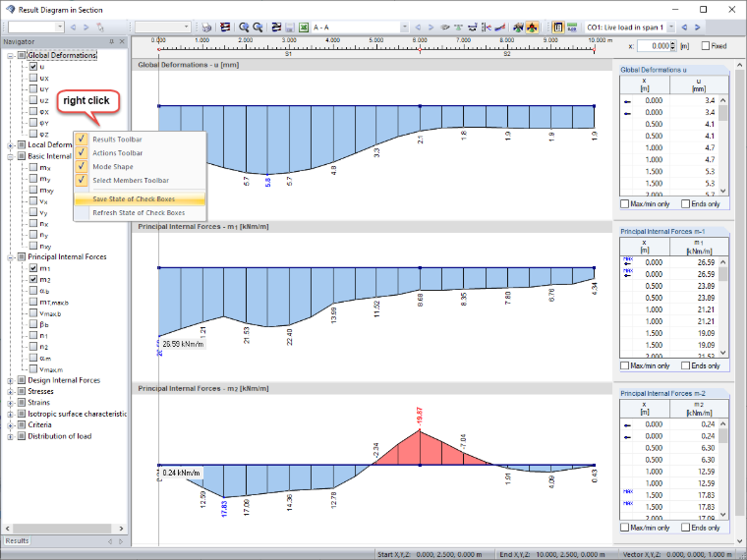Uncheck the m2 principal force checkbox
747x560 pixels.
click(32, 279)
